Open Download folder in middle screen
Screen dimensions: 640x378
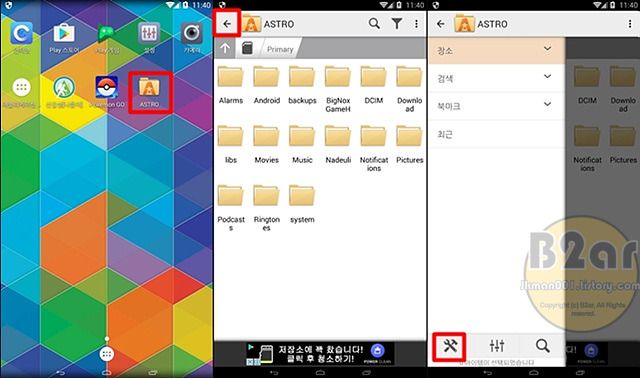pos(409,89)
